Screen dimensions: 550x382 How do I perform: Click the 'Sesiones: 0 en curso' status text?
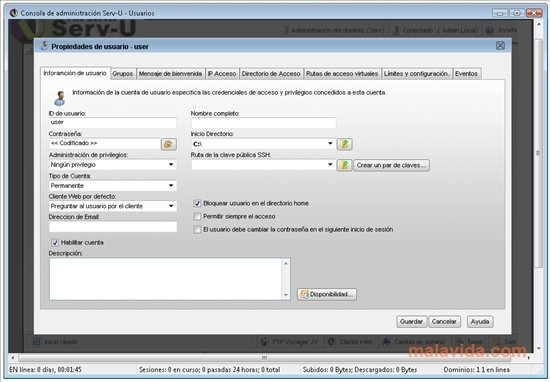[209, 369]
